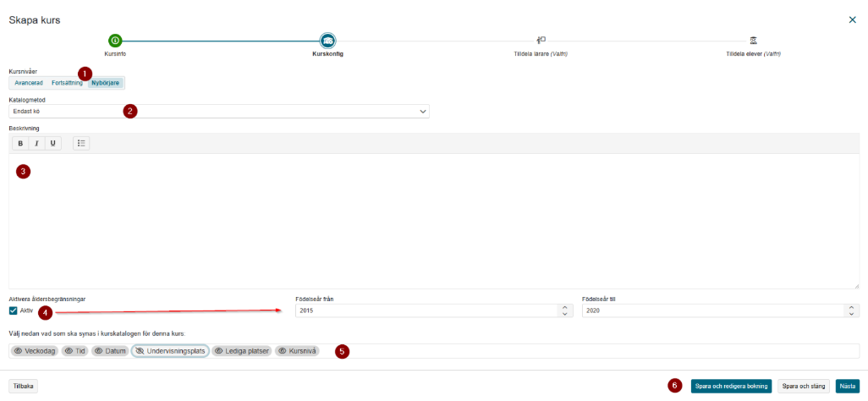The width and height of the screenshot is (868, 401).
Task: Toggle bold formatting in Beskrivning
Action: click(x=20, y=144)
